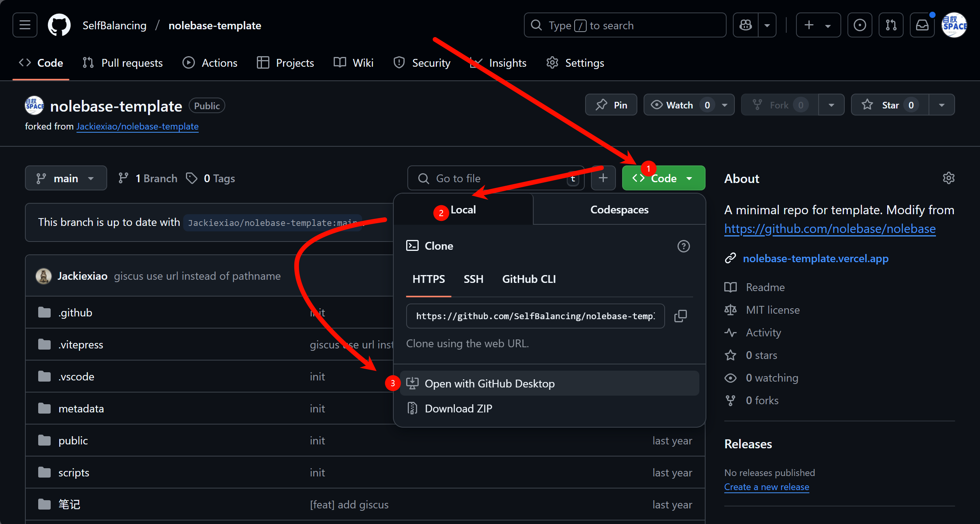Open github.com/nolebase/nolebase link
Screen dimensions: 980x524
[x=830, y=229]
